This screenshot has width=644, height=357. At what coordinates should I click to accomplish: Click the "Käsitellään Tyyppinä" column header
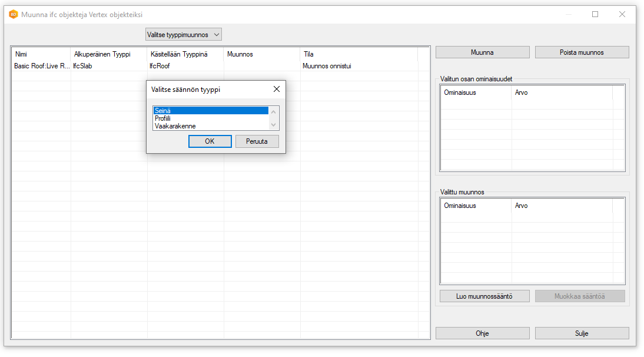click(185, 54)
